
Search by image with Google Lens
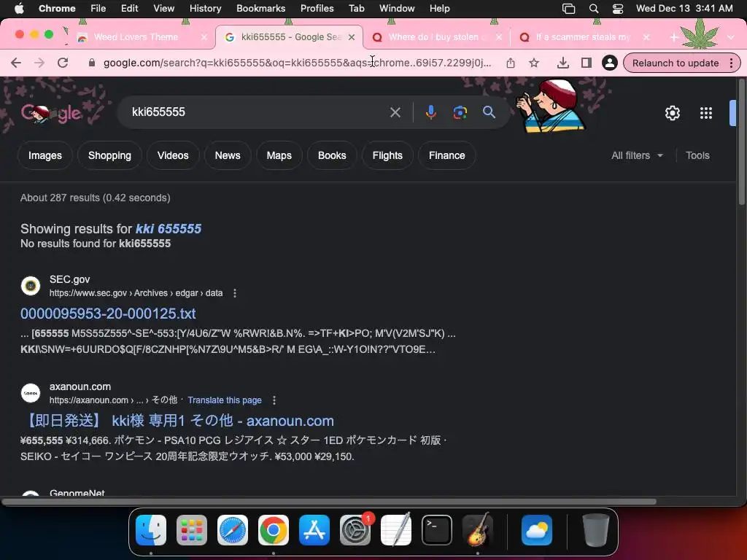460,112
